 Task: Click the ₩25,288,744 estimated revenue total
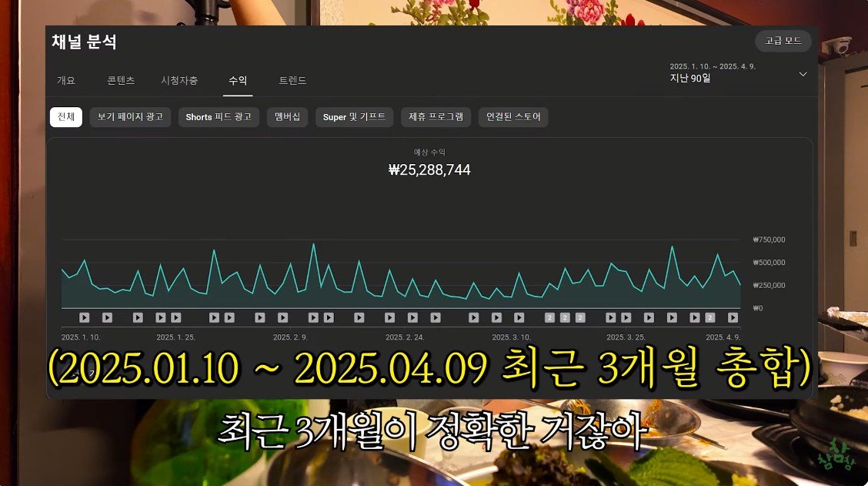[429, 170]
